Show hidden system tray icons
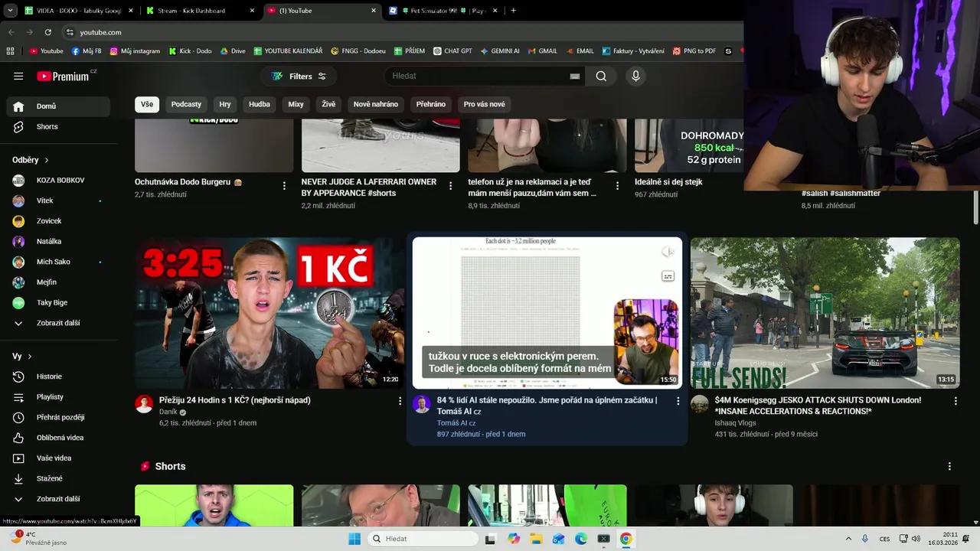This screenshot has width=980, height=551. click(x=848, y=539)
